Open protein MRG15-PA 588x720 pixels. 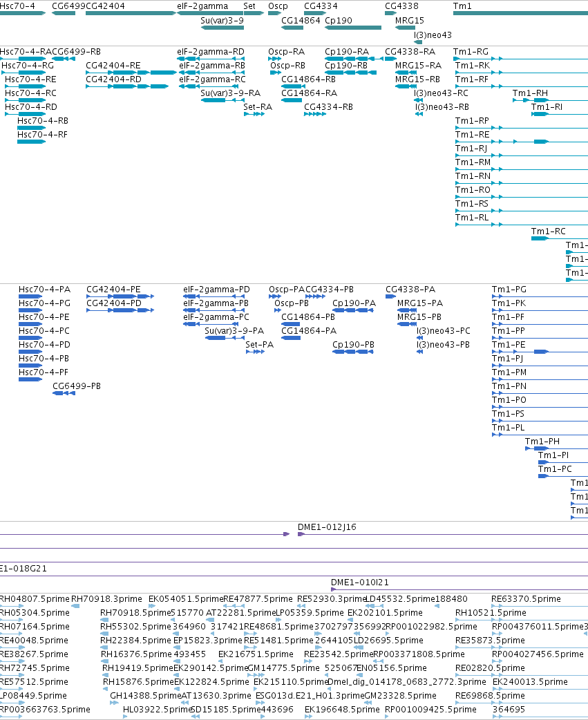[420, 303]
